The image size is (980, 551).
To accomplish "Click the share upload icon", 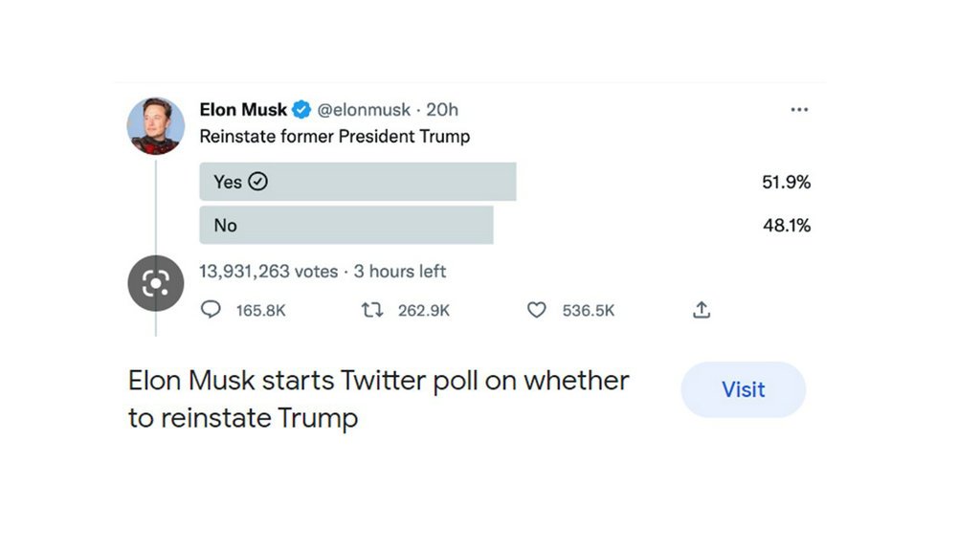I will click(x=702, y=310).
